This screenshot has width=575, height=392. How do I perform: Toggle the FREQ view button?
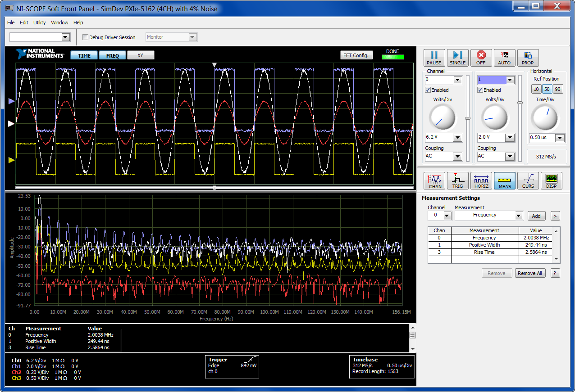pyautogui.click(x=113, y=55)
